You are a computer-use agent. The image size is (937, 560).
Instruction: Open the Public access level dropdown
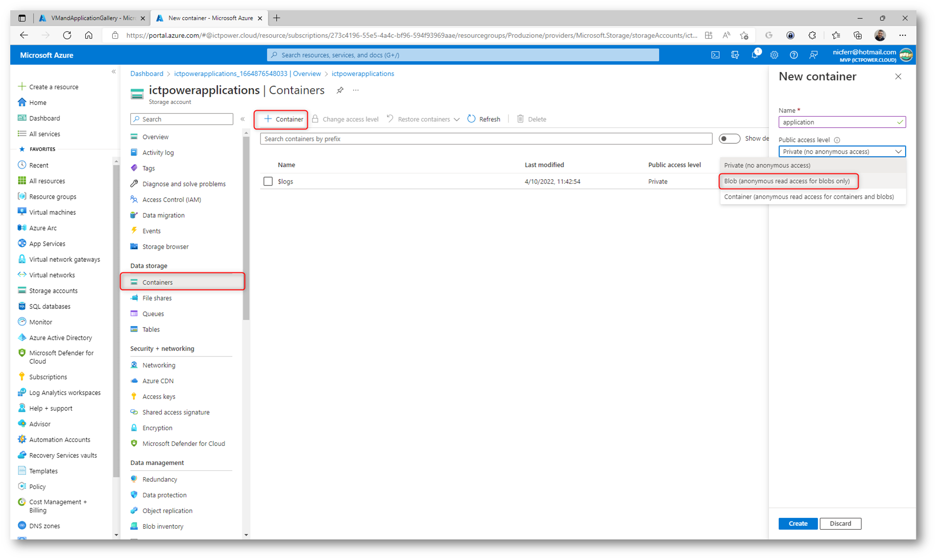tap(841, 152)
